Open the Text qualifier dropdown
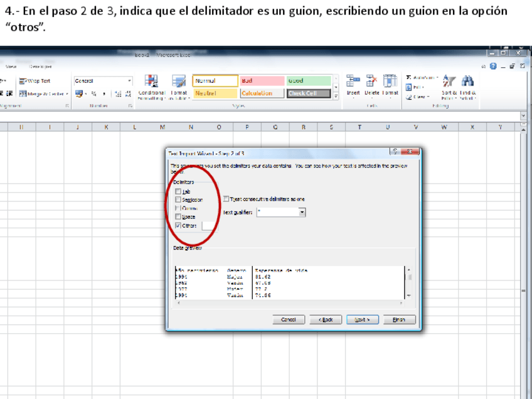Screen dimensions: 532x399 coord(302,213)
